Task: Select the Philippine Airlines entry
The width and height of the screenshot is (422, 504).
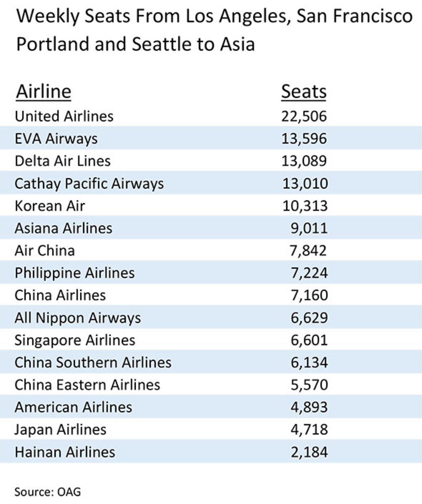Action: [74, 273]
